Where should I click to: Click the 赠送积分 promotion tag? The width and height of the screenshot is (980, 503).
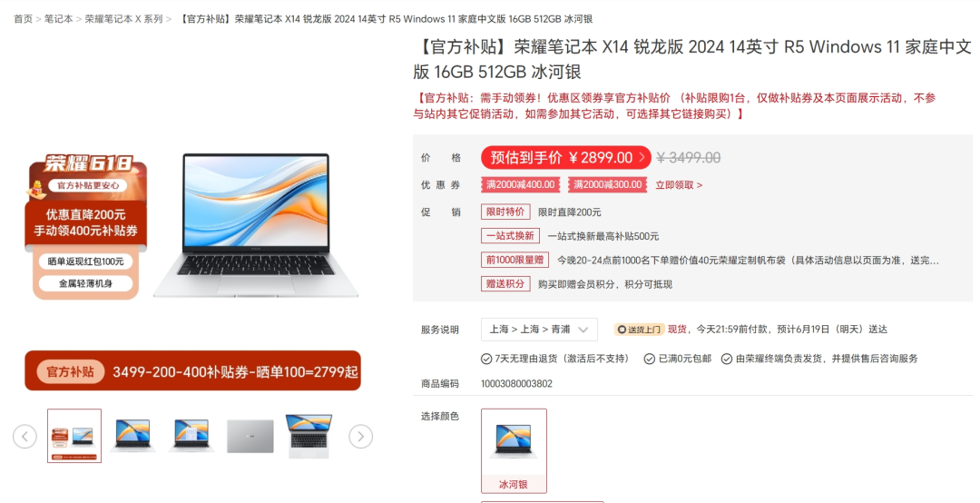(x=505, y=283)
